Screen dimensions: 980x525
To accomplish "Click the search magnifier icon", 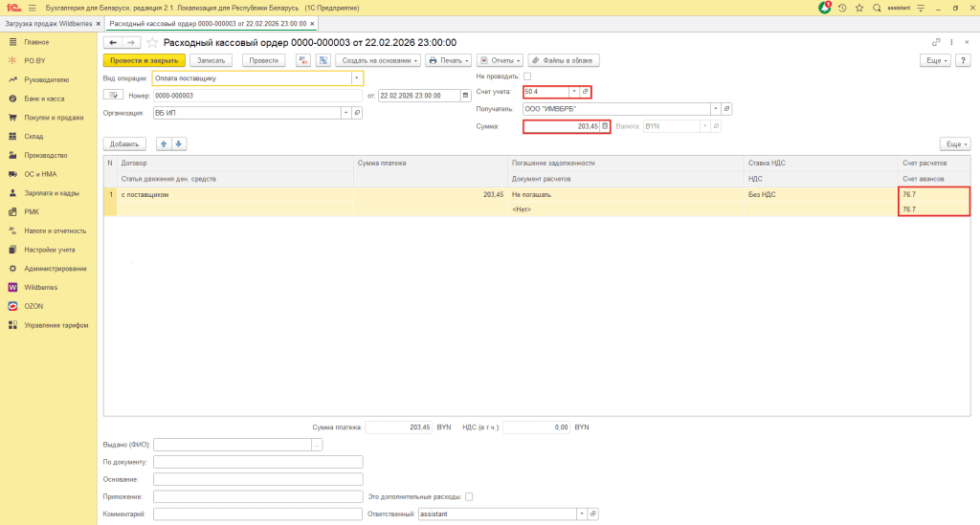I will tap(876, 8).
